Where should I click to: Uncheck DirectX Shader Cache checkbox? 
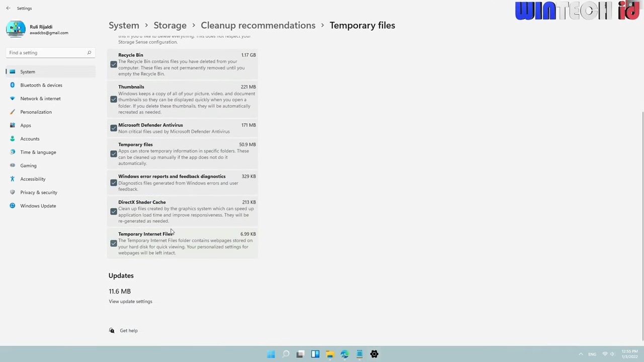pos(114,212)
